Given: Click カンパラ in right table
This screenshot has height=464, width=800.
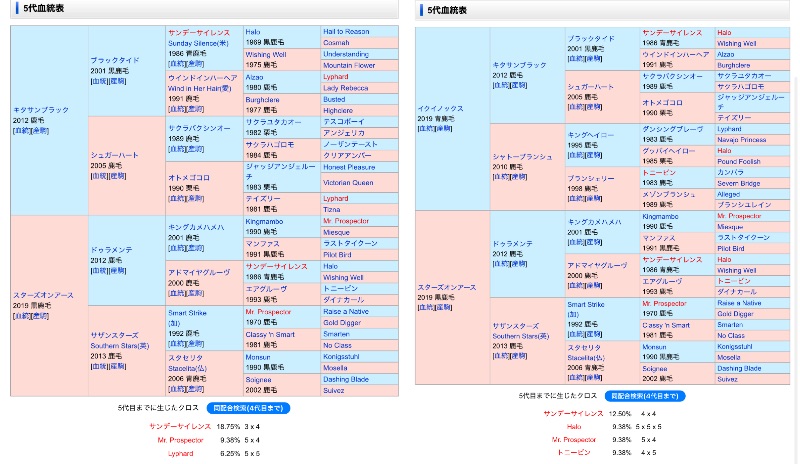Looking at the screenshot, I should [730, 173].
